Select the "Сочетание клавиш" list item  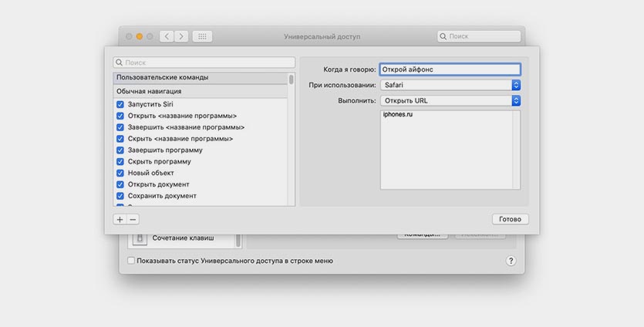click(183, 238)
